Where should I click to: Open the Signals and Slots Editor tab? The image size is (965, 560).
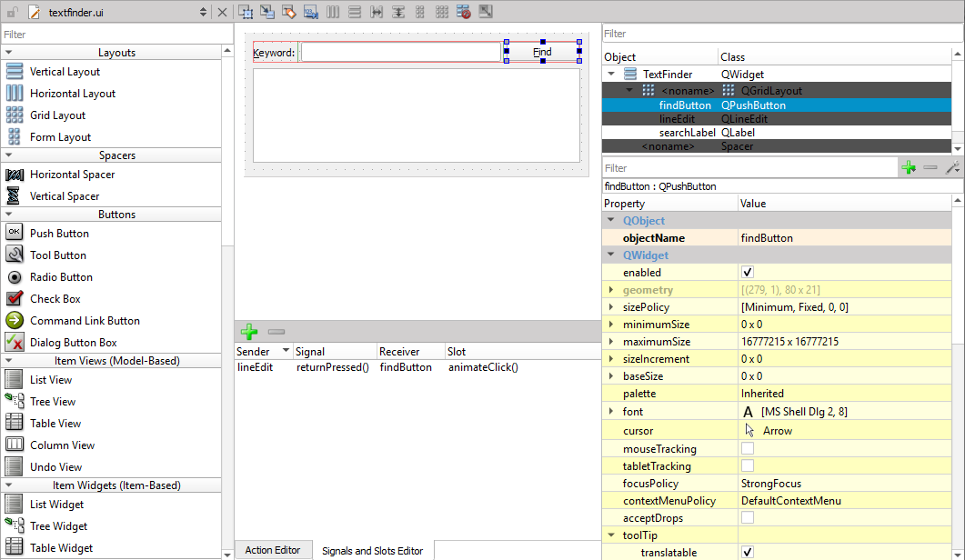pyautogui.click(x=372, y=550)
